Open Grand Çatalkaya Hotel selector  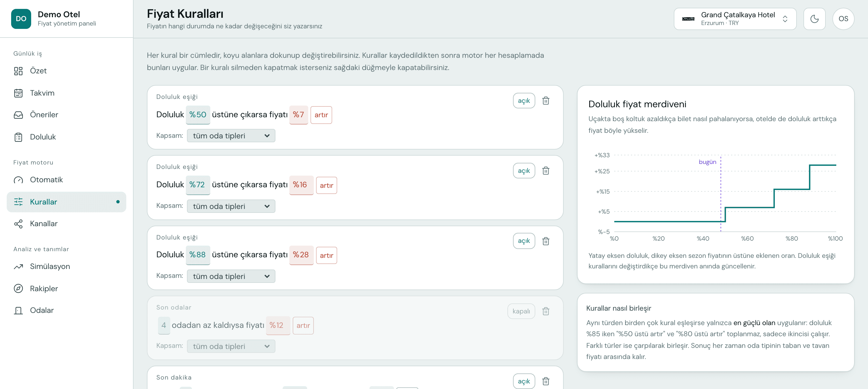735,19
